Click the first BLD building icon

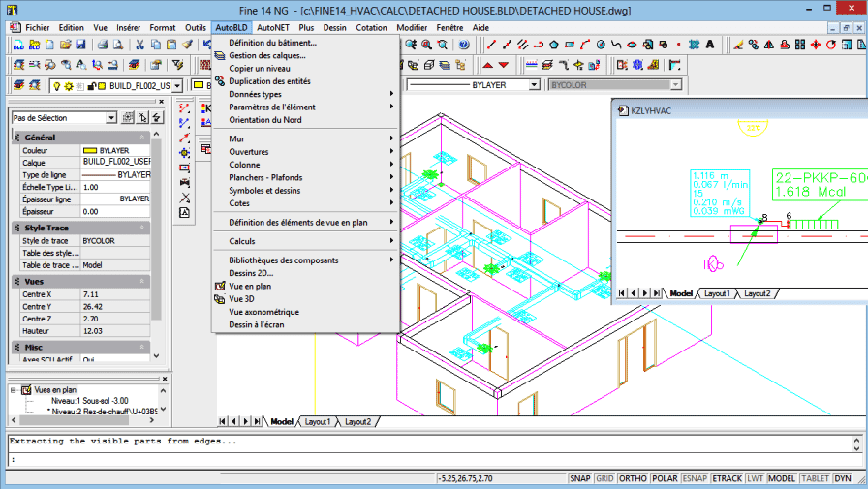[18, 45]
